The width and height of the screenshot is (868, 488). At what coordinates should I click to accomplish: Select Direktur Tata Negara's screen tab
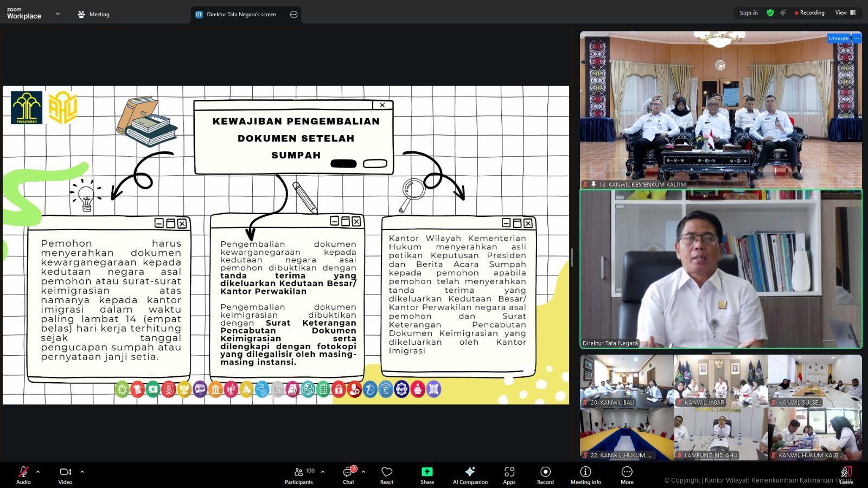coord(241,15)
